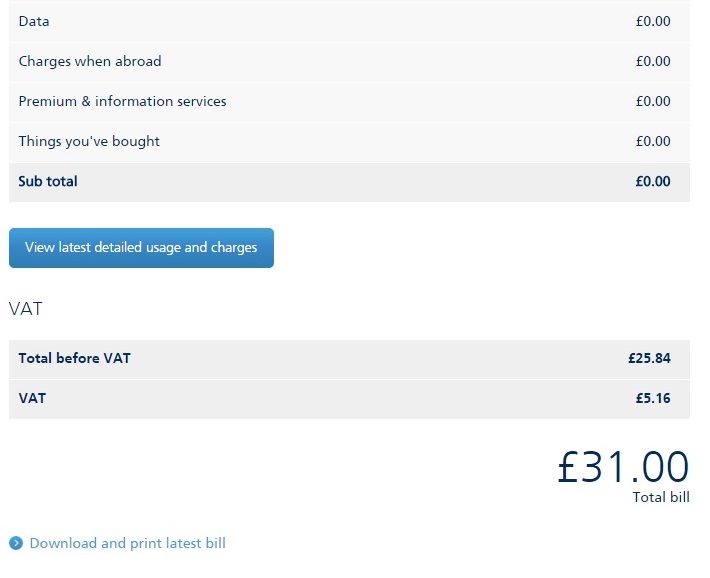Select Things you've bought row label

tap(89, 141)
